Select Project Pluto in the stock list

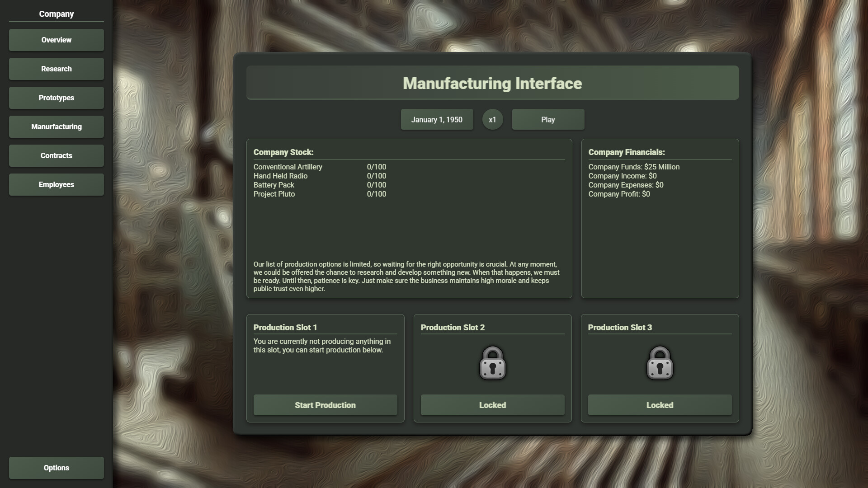[274, 194]
